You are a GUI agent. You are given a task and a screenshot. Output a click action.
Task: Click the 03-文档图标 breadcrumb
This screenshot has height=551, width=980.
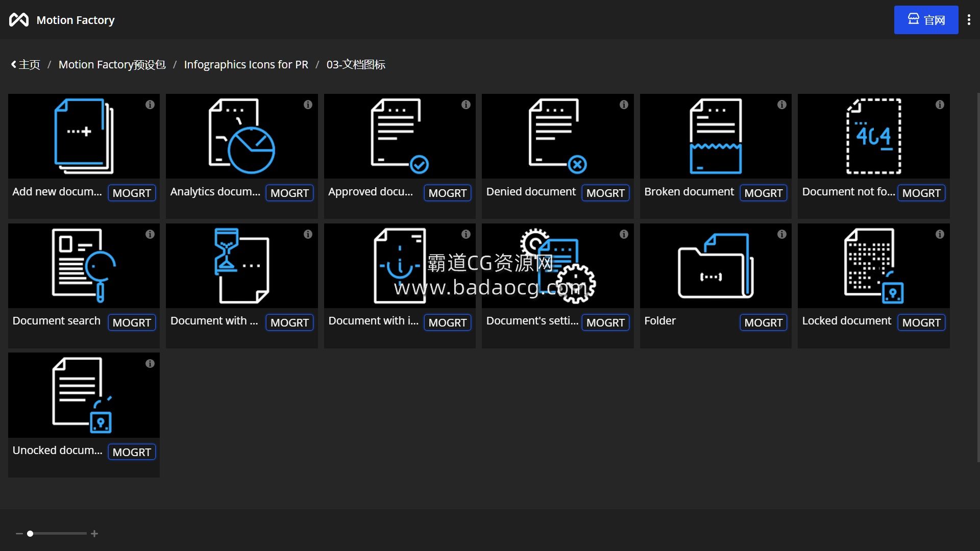tap(356, 65)
